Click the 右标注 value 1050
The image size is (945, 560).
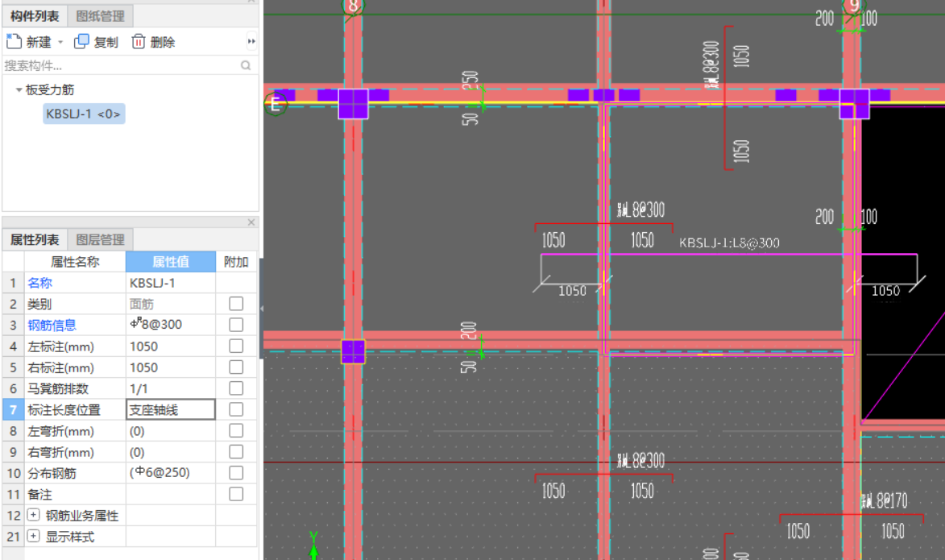tap(171, 367)
